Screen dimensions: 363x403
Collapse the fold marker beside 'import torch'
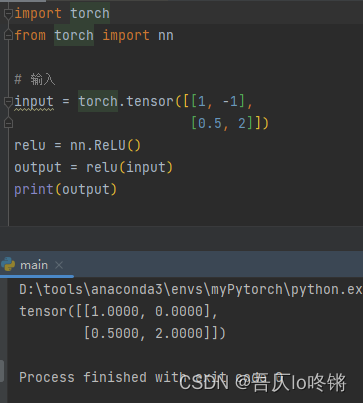8,14
